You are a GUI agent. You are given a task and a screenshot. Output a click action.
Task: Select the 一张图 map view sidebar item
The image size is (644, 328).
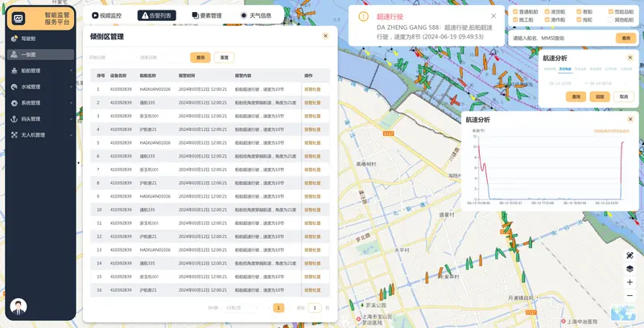[x=40, y=55]
